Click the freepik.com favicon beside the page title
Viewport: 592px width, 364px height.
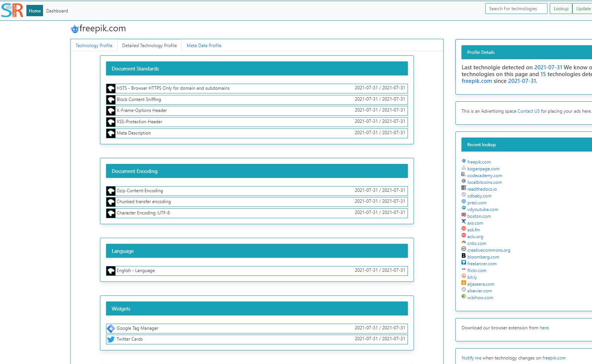click(75, 29)
